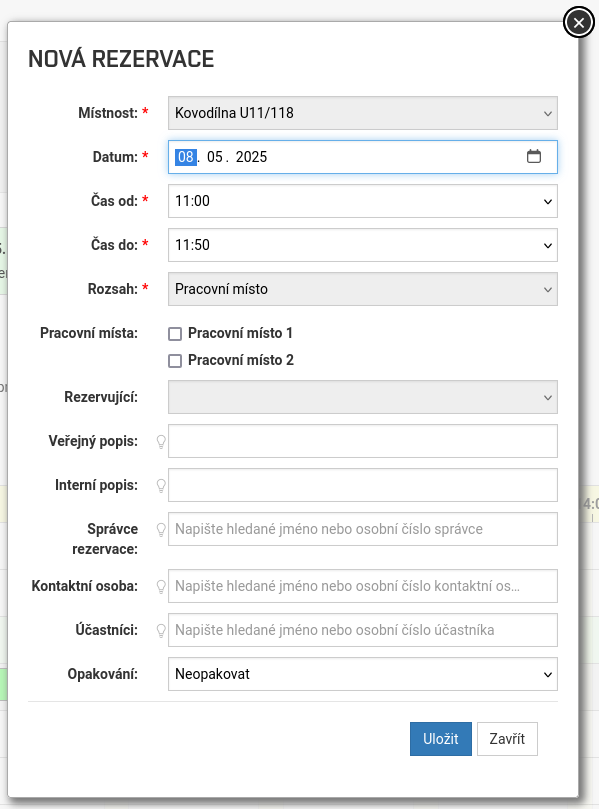Click into the Účastníci search field
The image size is (599, 809).
coord(363,630)
